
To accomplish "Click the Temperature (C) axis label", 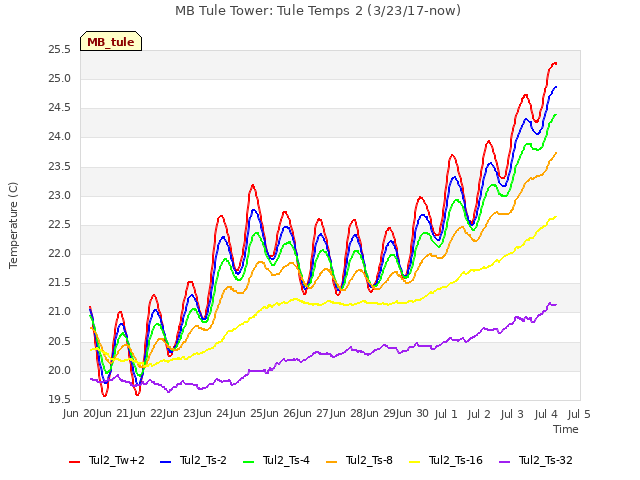I will [x=13, y=225].
